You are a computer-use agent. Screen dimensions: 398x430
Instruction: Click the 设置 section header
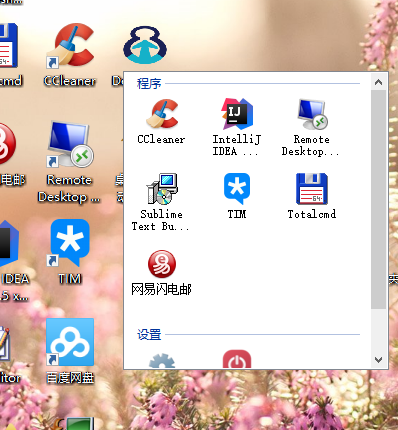(x=149, y=334)
